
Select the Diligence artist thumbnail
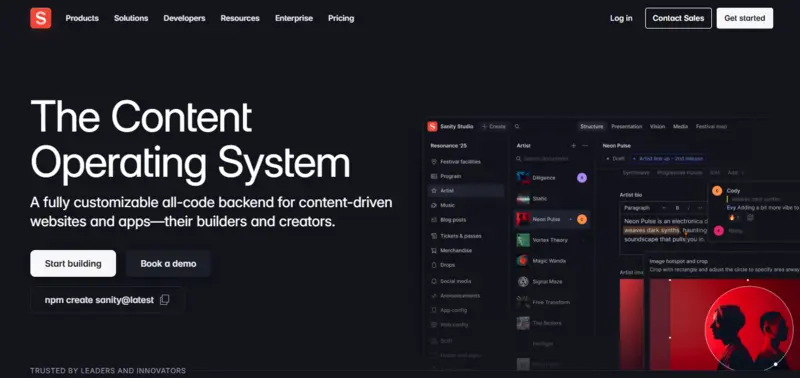[523, 178]
